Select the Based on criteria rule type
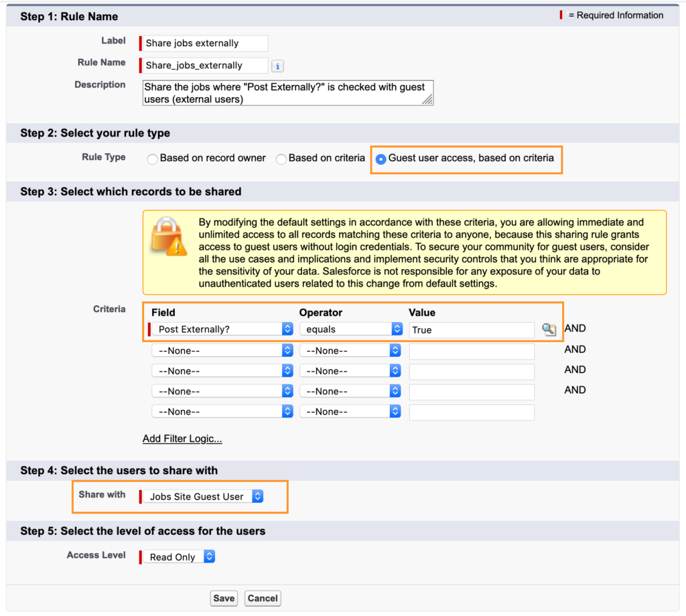 [x=281, y=159]
